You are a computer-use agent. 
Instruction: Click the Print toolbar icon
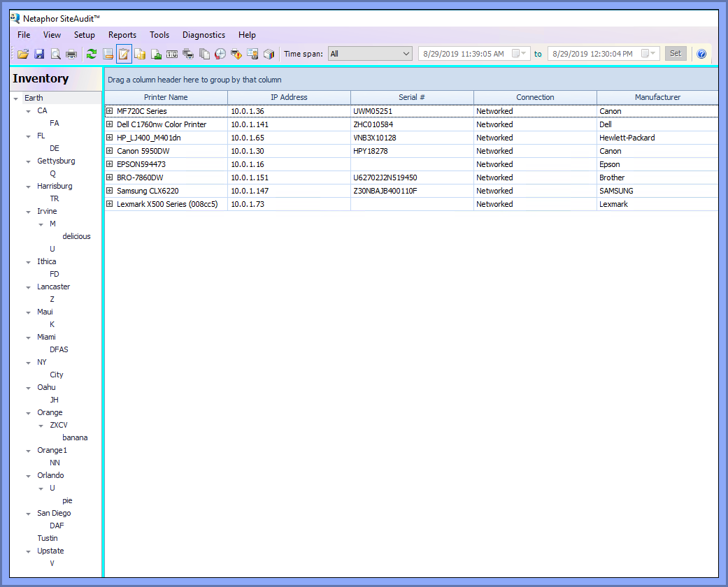(71, 54)
